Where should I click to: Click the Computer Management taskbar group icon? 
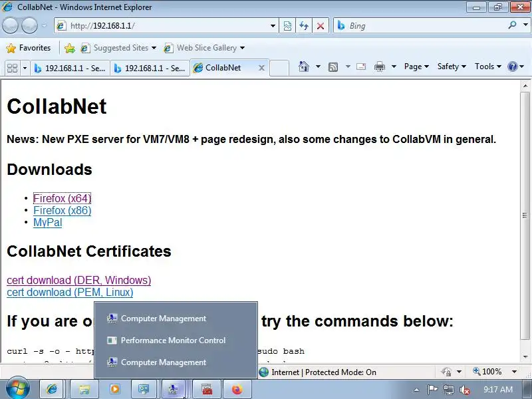click(x=174, y=389)
